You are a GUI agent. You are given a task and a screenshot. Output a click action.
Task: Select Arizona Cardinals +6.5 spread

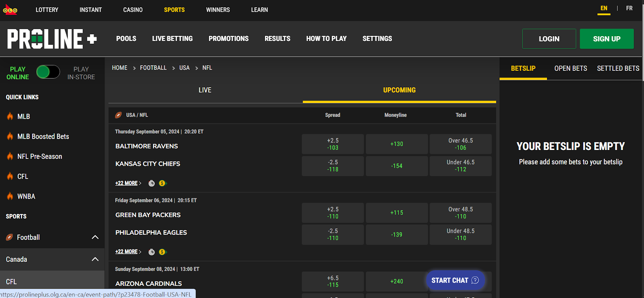333,282
